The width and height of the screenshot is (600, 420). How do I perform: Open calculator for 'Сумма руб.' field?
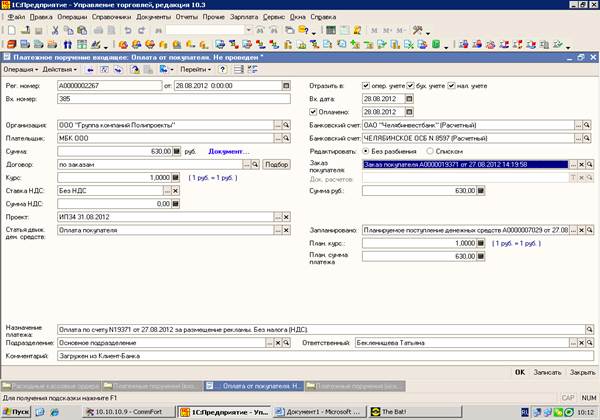[481, 189]
